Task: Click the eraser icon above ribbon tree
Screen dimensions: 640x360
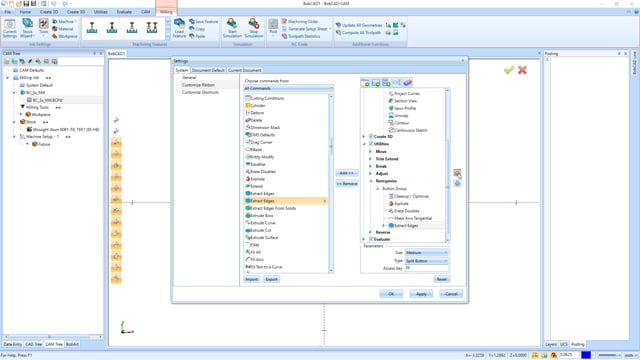Action: tap(407, 83)
